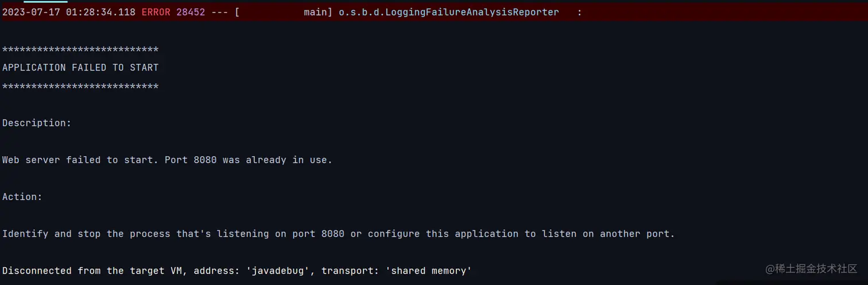Viewport: 868px width, 285px height.
Task: Click the lower row of asterisks
Action: 80,87
